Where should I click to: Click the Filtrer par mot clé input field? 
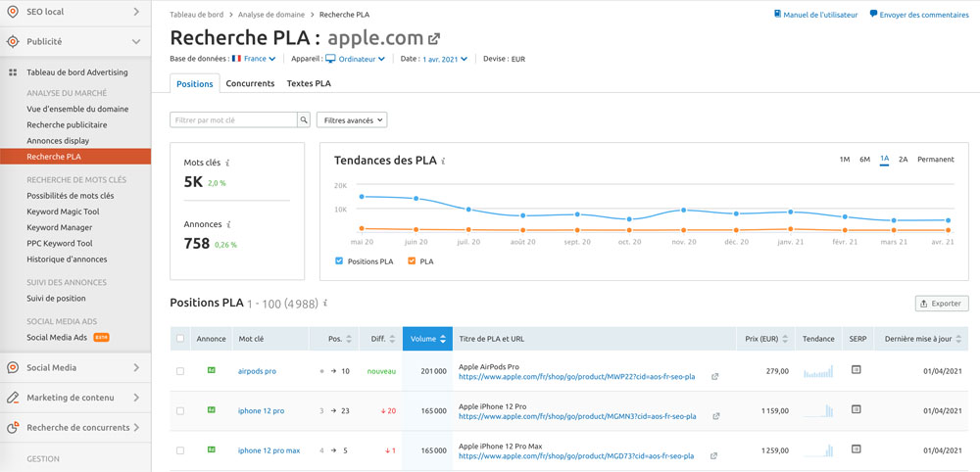tap(233, 119)
